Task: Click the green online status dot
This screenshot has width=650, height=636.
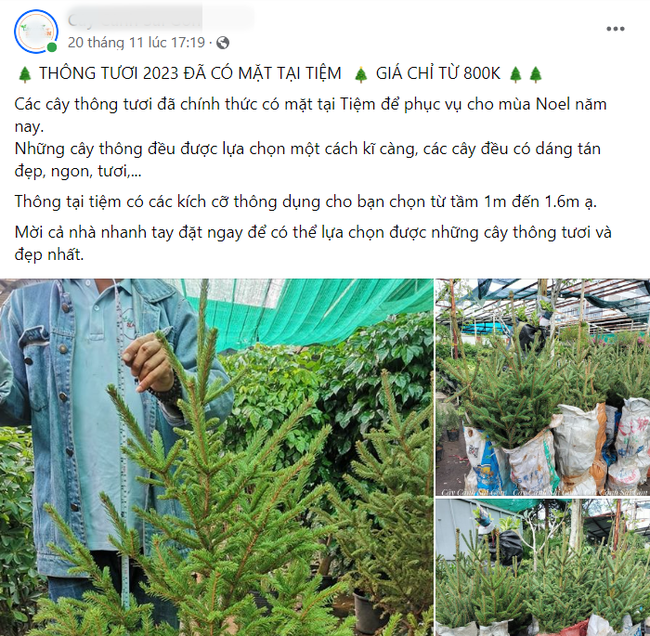Action: pos(52,47)
